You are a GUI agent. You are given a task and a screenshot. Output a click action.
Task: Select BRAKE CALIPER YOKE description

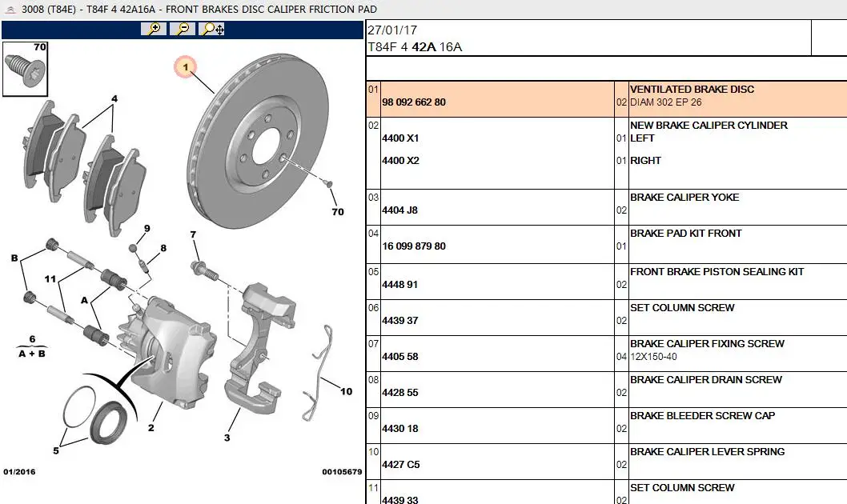click(x=684, y=197)
